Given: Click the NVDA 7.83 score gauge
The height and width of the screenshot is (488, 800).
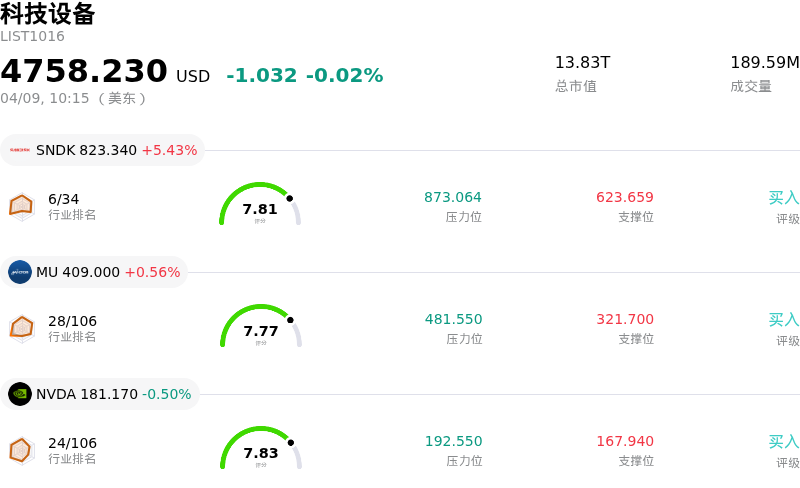Looking at the screenshot, I should click(x=260, y=450).
